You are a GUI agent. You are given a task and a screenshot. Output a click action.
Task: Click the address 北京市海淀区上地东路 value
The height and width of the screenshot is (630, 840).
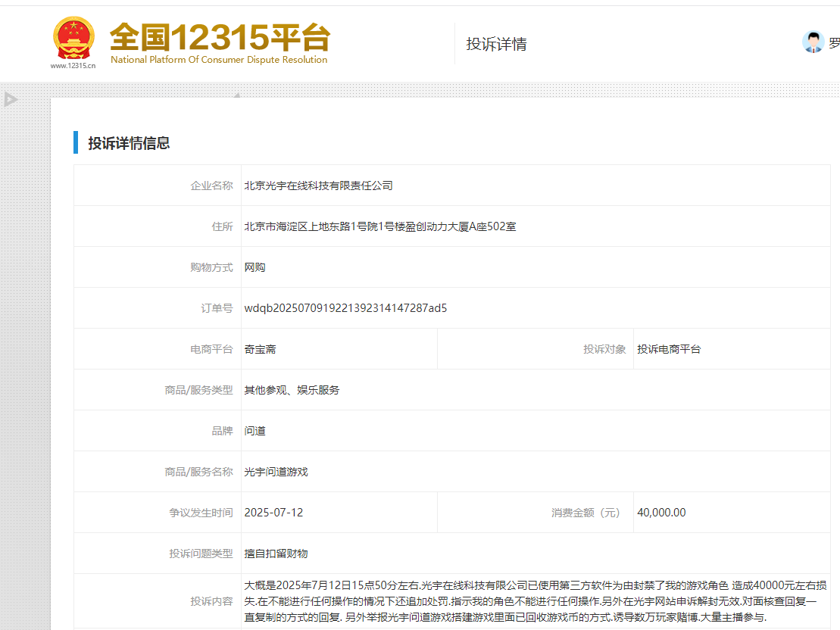(x=380, y=226)
